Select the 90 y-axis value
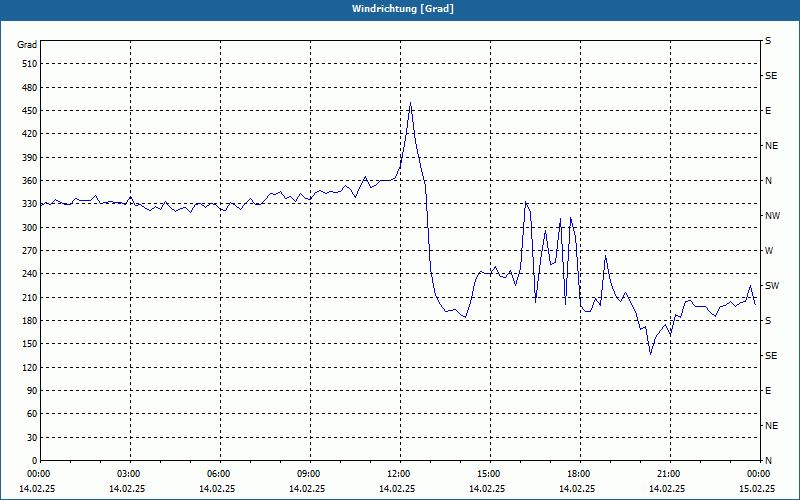Viewport: 800px width, 500px height. [32, 391]
